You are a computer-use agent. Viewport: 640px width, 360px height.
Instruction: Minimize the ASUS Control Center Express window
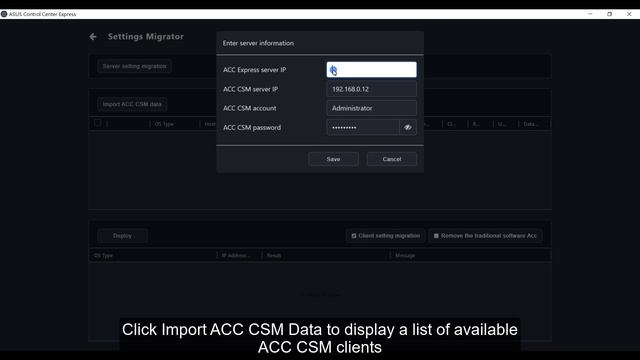pos(590,14)
